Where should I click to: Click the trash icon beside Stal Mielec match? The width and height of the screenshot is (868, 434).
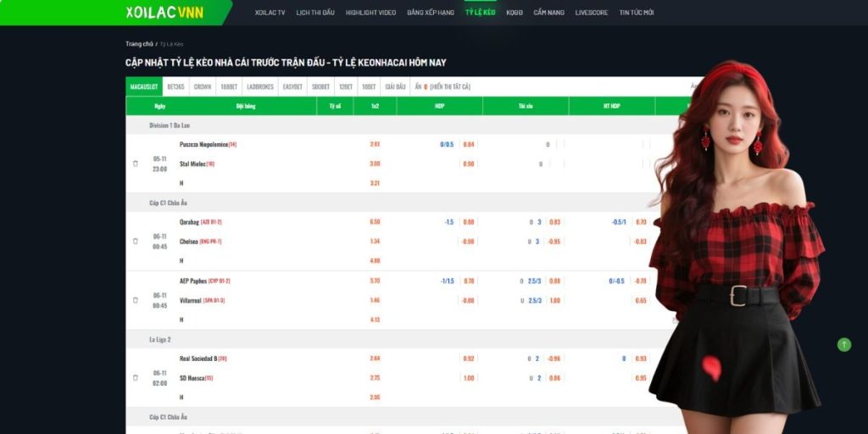click(x=136, y=164)
